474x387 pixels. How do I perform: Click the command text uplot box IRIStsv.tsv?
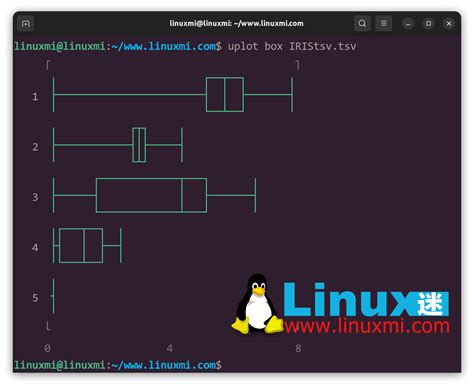point(292,46)
